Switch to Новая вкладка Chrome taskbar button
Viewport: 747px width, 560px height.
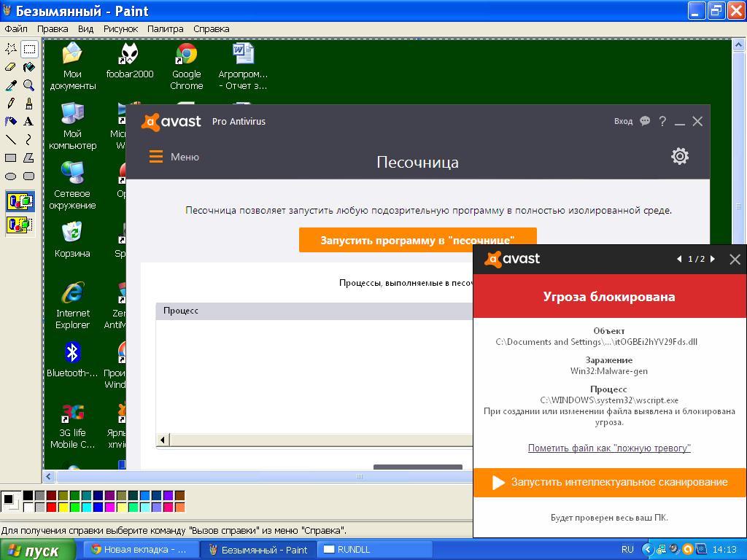pos(141,550)
